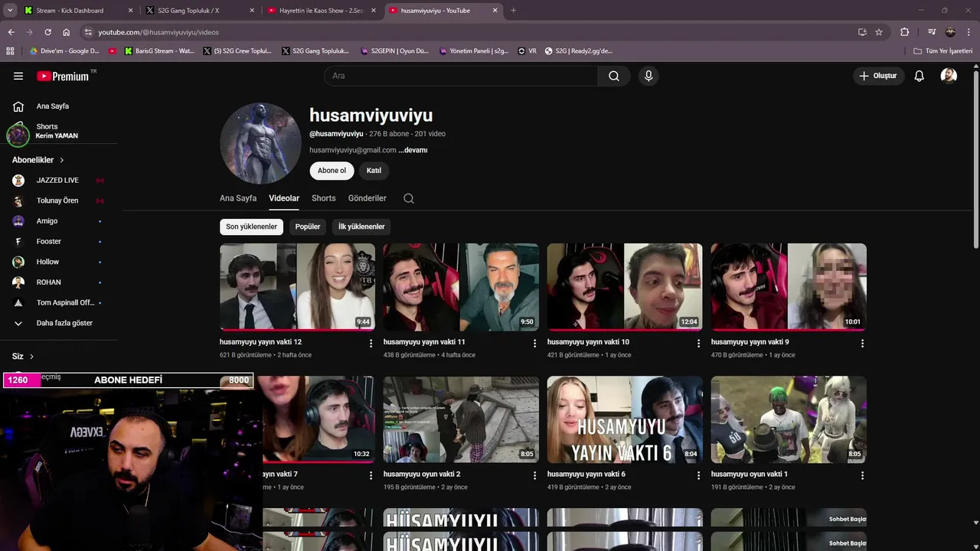Switch to Hayrettin ile Kaos Show tab
The height and width of the screenshot is (551, 980).
[322, 11]
